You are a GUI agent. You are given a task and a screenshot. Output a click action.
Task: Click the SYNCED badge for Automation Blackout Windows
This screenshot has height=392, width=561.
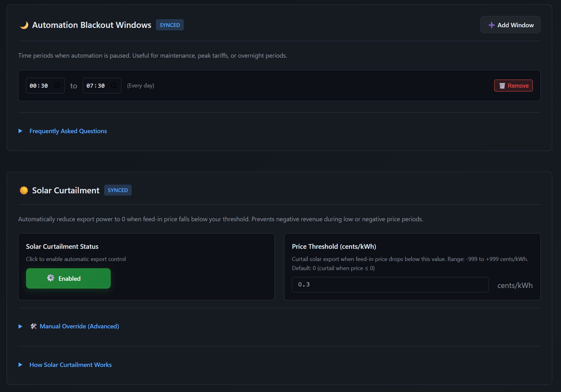(x=170, y=25)
